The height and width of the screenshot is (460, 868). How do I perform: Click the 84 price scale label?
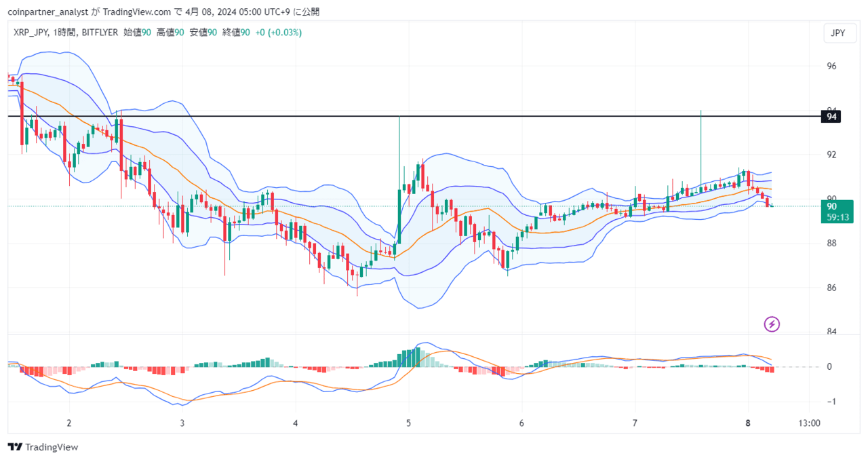click(x=831, y=331)
